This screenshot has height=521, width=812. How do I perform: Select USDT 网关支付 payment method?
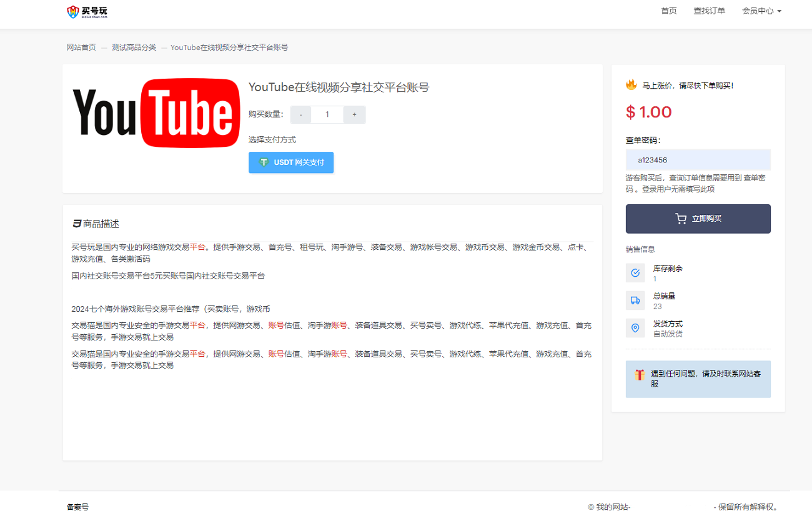(x=291, y=162)
